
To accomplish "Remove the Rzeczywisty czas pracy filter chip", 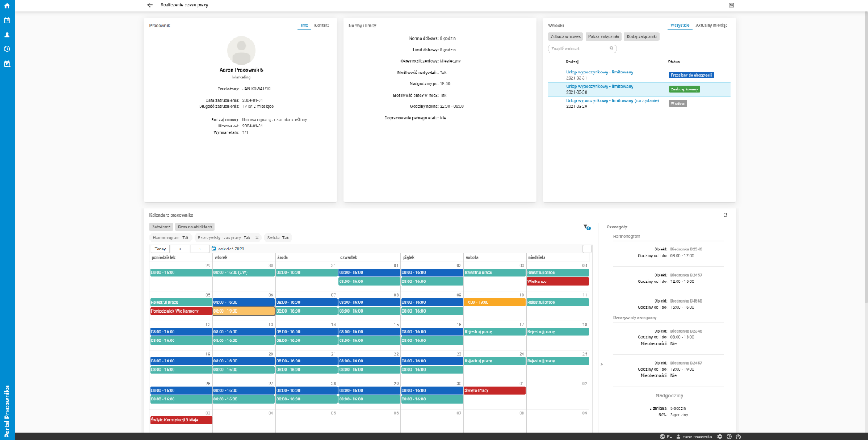I will click(x=257, y=238).
